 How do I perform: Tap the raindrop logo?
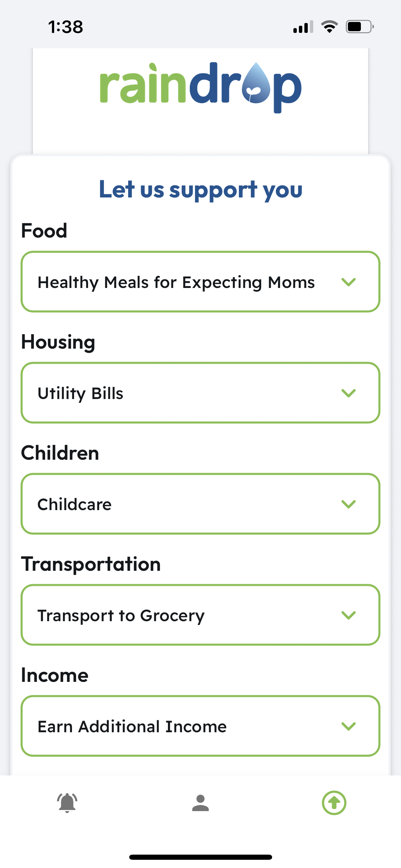[x=200, y=88]
